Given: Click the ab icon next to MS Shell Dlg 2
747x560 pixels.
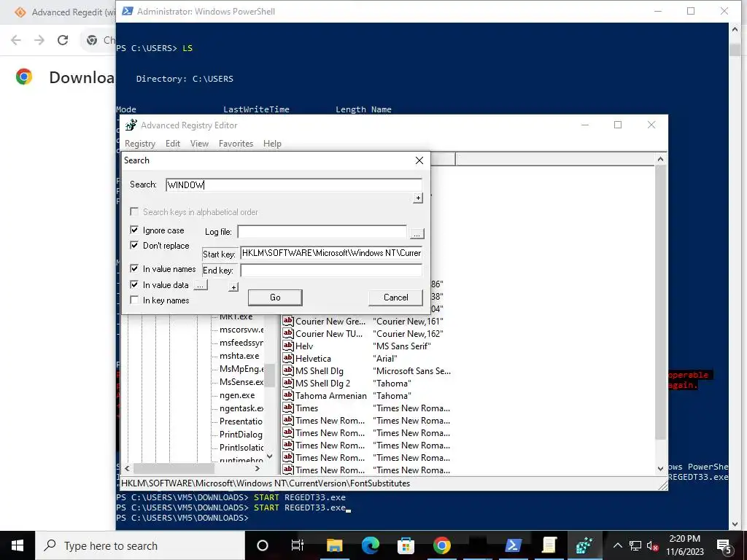Looking at the screenshot, I should [x=287, y=383].
